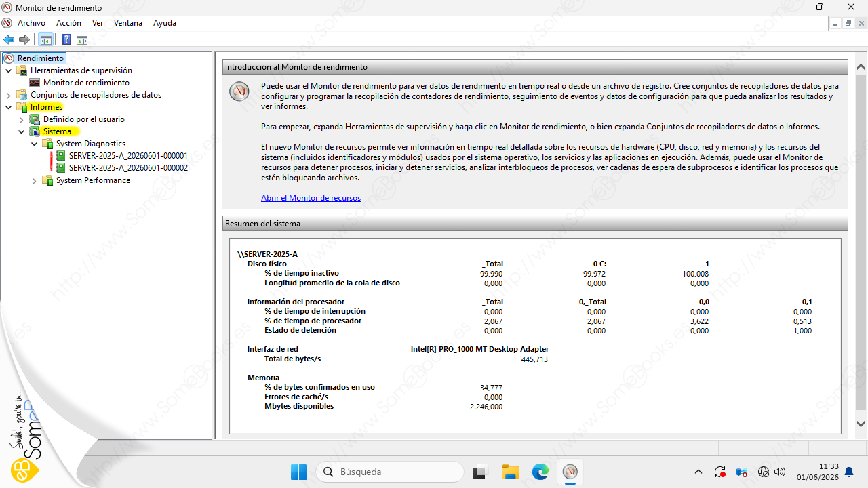Click the Herramientas de supervisión folder icon

coord(22,70)
